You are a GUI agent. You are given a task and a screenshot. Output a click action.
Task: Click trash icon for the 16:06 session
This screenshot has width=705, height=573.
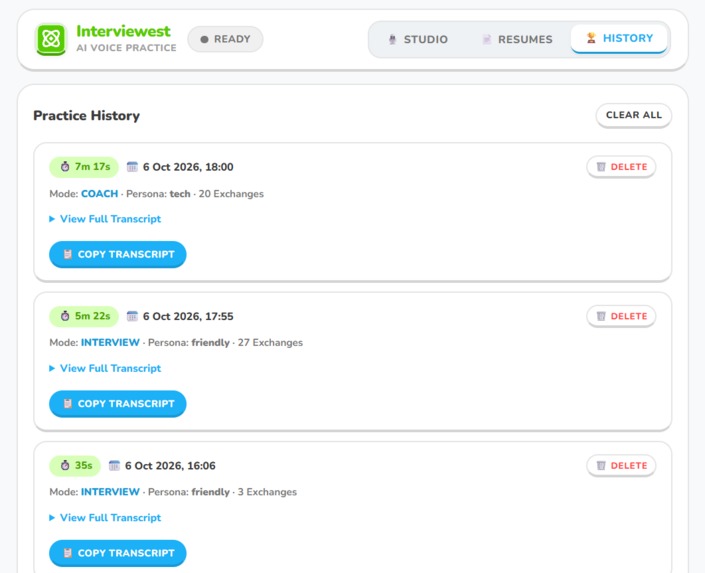[601, 466]
